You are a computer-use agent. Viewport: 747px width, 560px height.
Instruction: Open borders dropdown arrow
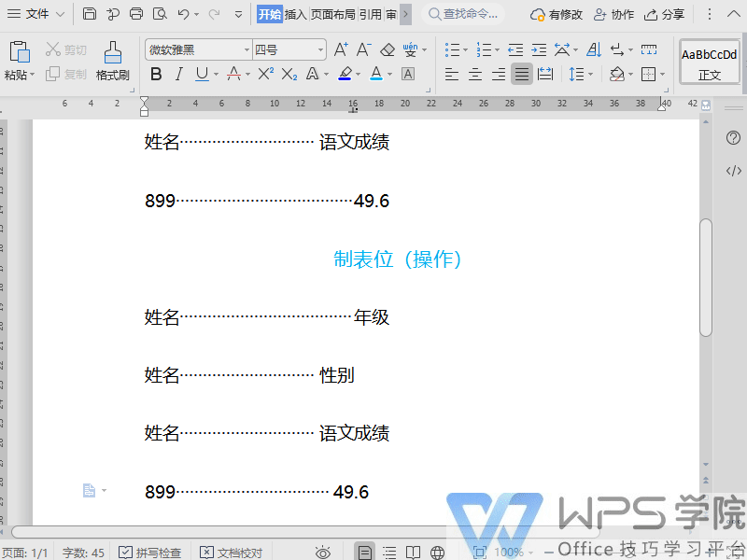[x=662, y=75]
